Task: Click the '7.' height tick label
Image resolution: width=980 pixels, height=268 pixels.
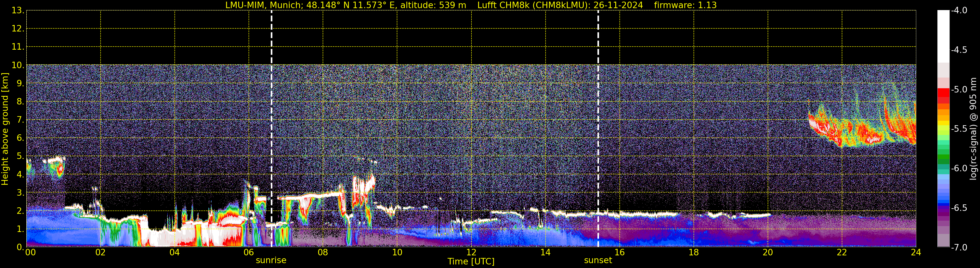Action: tap(20, 120)
